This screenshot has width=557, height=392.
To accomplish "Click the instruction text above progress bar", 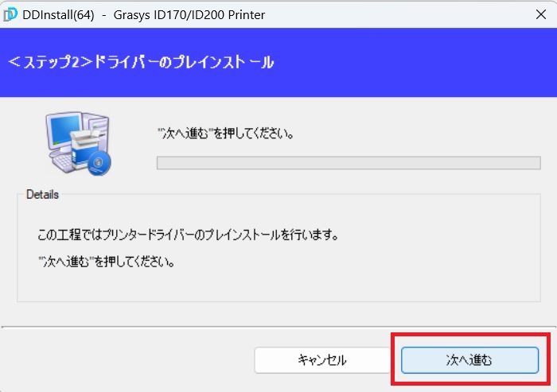I will (226, 134).
